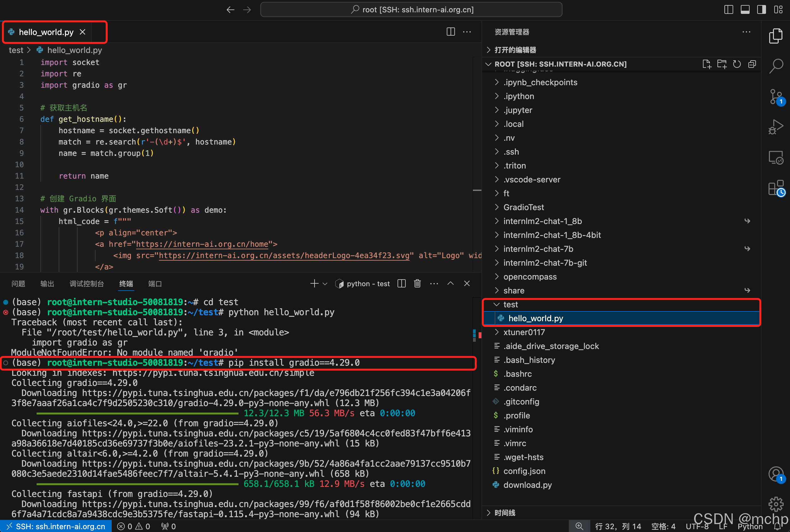Kill terminal with trash icon
790x532 pixels.
tap(417, 284)
